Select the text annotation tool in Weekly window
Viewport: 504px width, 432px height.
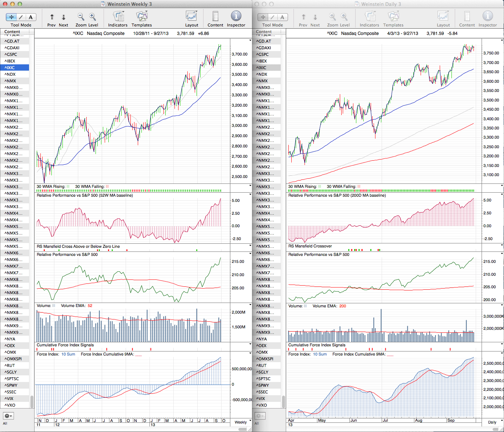(30, 17)
